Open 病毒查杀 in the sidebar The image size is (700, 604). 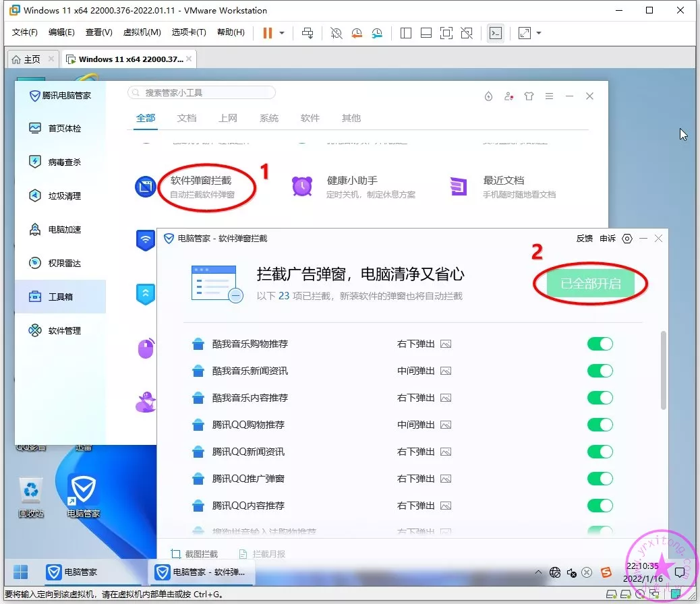point(64,162)
